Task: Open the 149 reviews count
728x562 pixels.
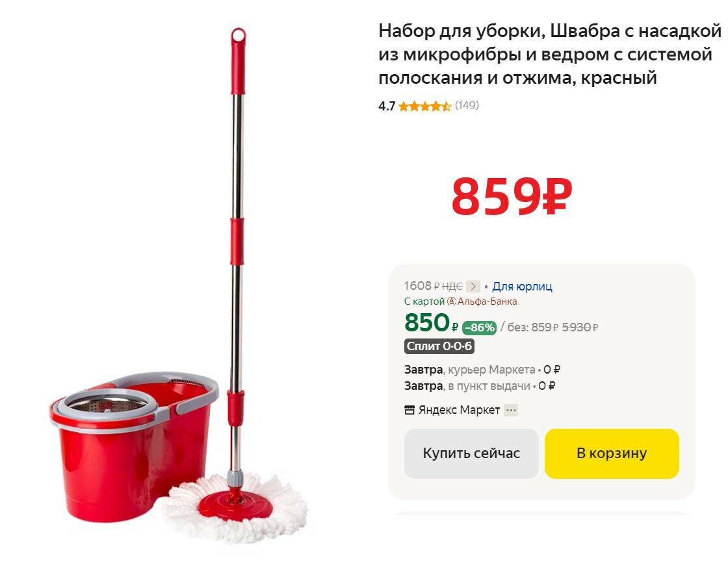Action: click(467, 105)
